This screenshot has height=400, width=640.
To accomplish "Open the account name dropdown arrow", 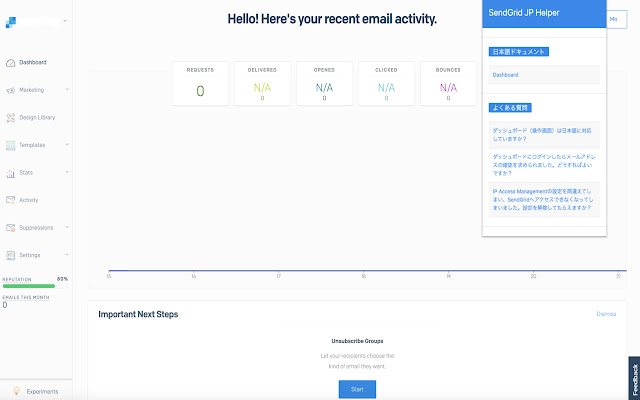I will click(x=65, y=21).
